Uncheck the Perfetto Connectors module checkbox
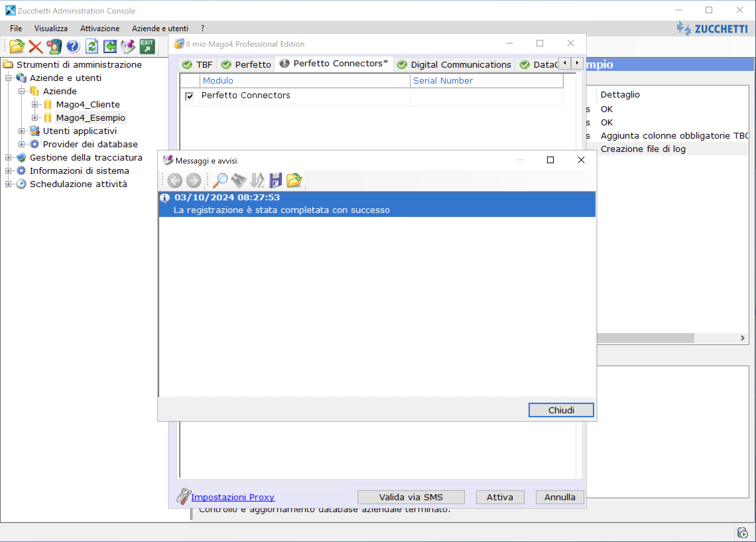Screen dimensions: 756x542 pyautogui.click(x=190, y=97)
